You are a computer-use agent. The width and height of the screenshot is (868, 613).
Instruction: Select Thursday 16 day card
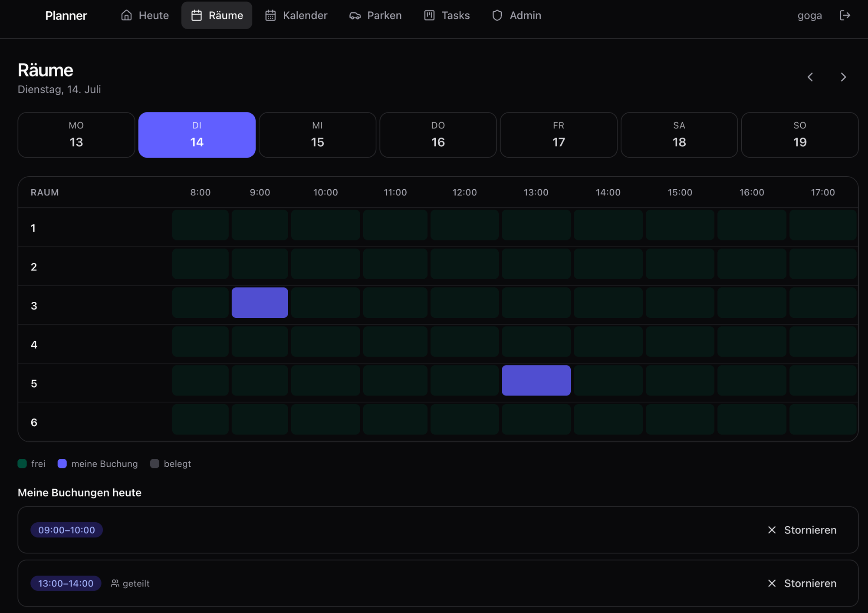pyautogui.click(x=438, y=135)
